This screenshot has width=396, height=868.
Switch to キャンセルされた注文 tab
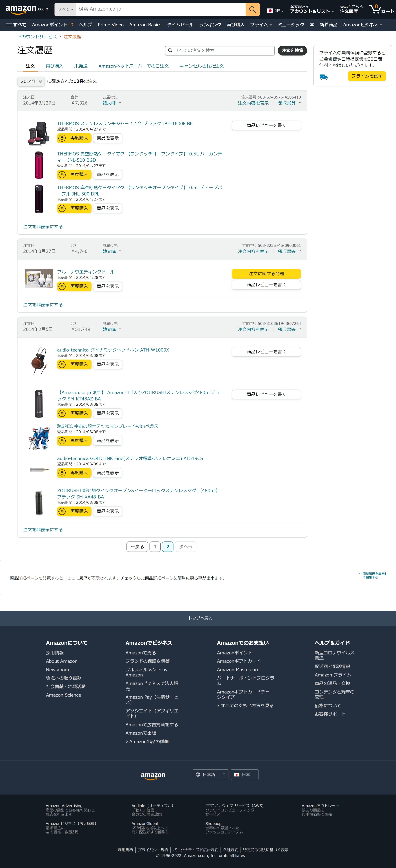pos(201,66)
